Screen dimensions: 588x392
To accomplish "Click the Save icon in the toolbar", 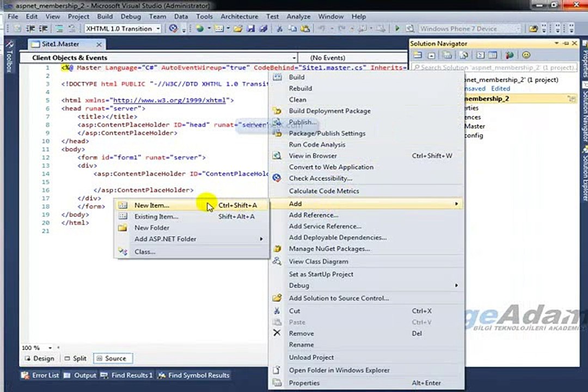I will pyautogui.click(x=251, y=28).
